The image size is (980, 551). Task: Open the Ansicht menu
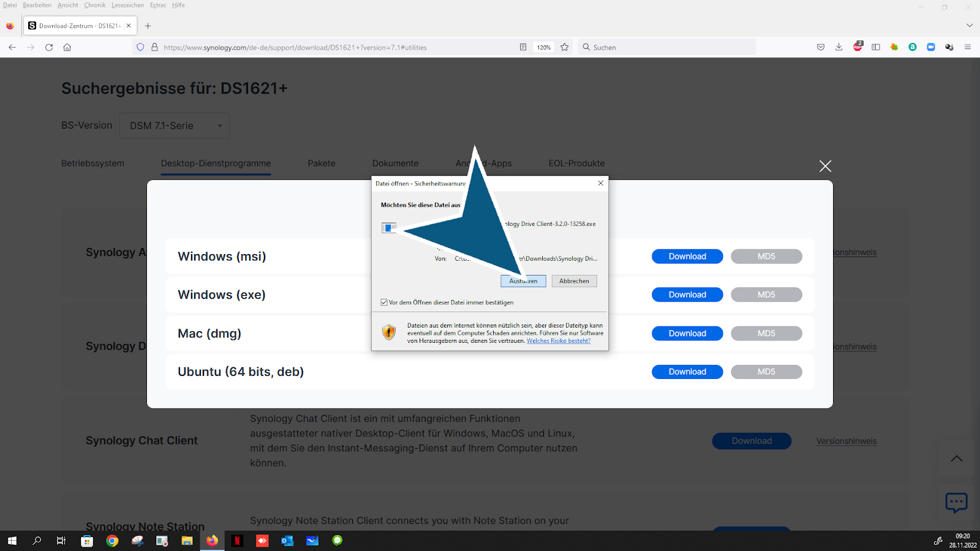(68, 5)
